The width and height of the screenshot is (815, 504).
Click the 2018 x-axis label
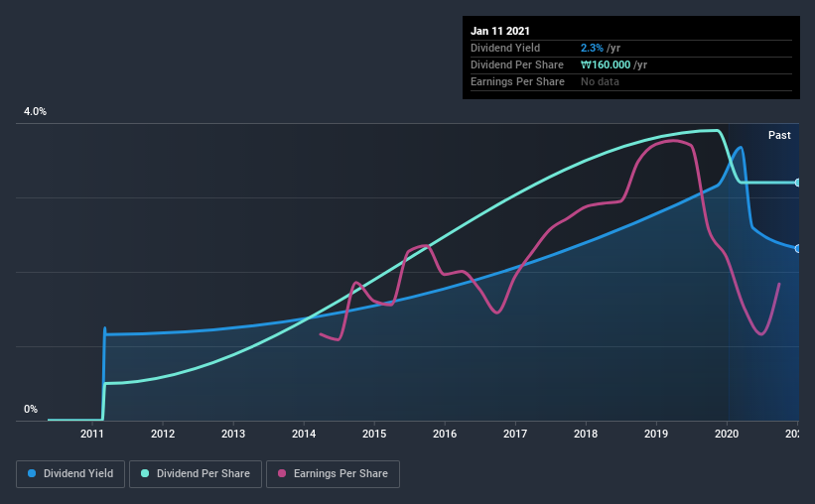(x=586, y=434)
